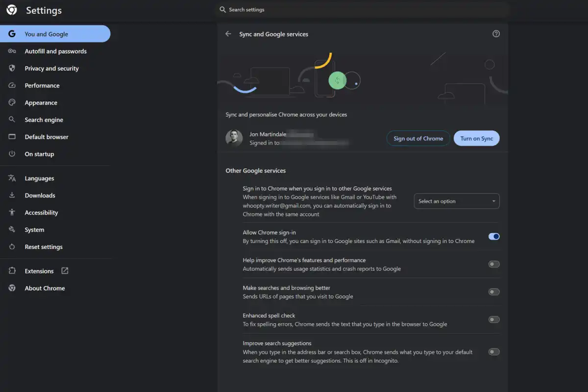Click the Chrome logo beside Settings
This screenshot has height=392, width=588.
coord(12,10)
